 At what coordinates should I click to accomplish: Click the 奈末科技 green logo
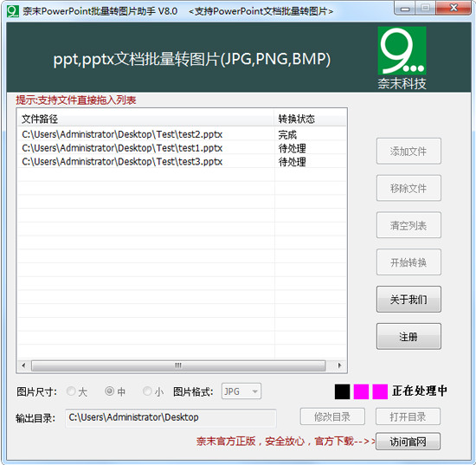click(402, 51)
